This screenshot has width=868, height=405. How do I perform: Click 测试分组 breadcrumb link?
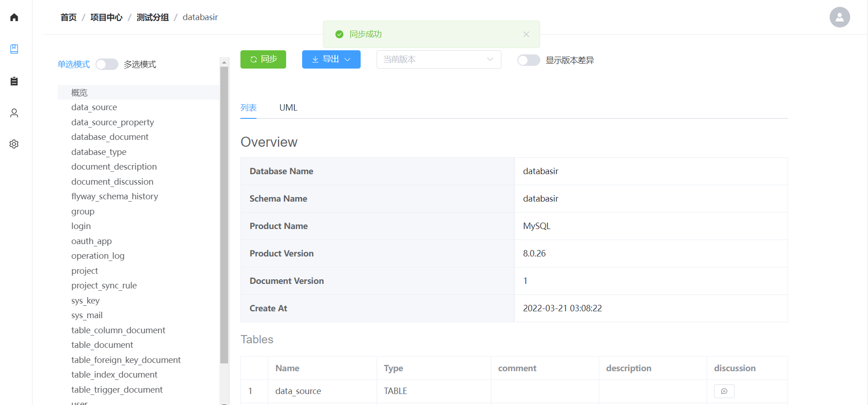152,17
